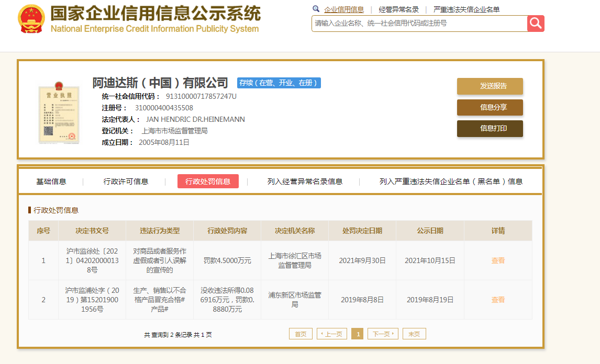The image size is (600, 364).
Task: Click the company name 阿迪达斯（中国）有限公司
Action: 160,83
